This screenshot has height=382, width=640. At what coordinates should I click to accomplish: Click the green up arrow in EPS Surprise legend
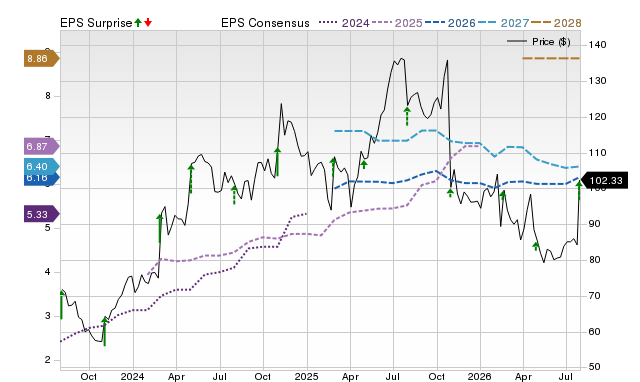click(138, 22)
